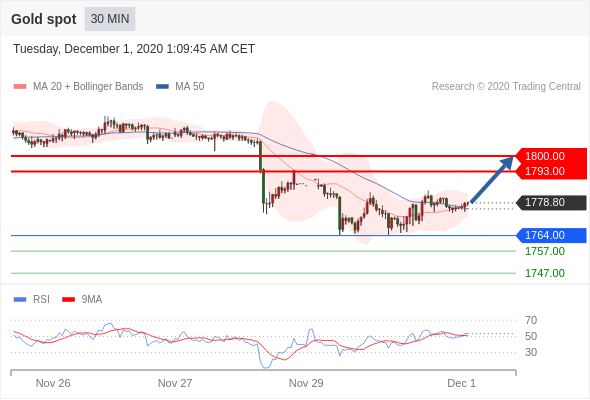Click the MA 50 legend label

190,87
